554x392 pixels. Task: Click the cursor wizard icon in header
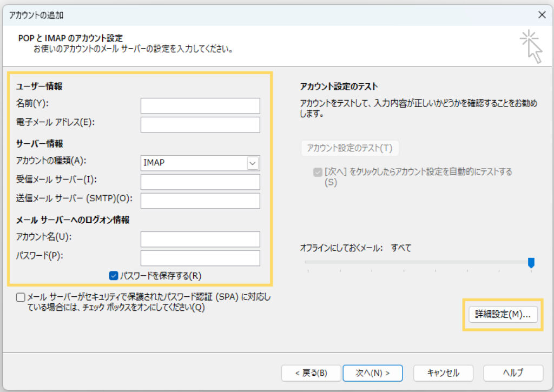(x=531, y=46)
